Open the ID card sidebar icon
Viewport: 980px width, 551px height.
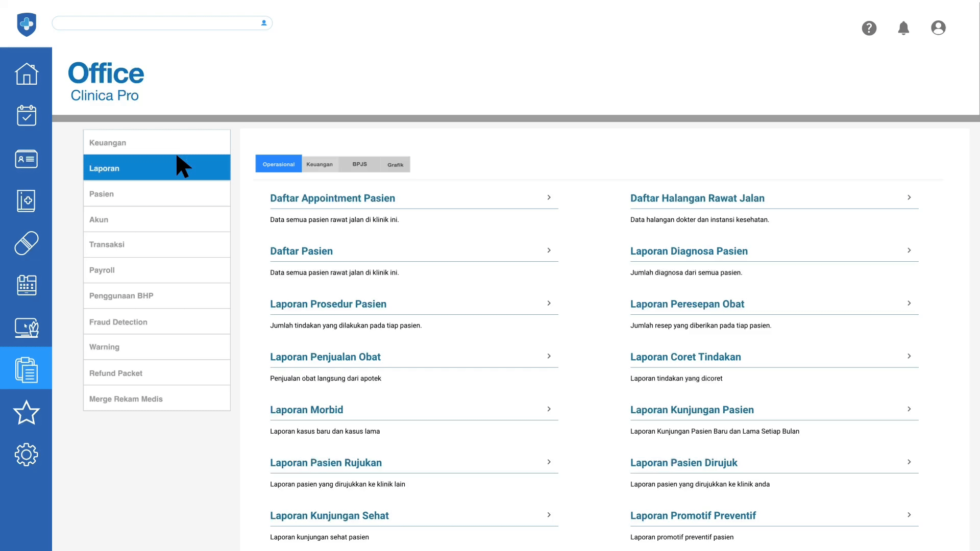[x=26, y=159]
